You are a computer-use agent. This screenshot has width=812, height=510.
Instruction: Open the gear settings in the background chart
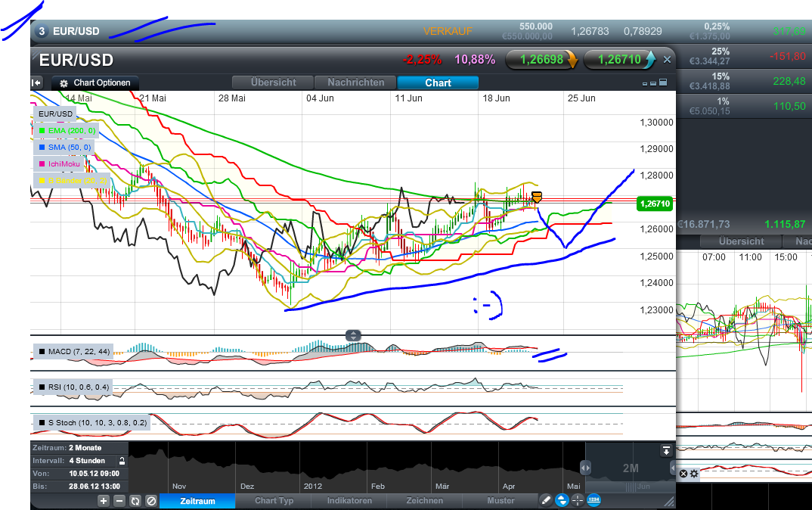[x=694, y=474]
